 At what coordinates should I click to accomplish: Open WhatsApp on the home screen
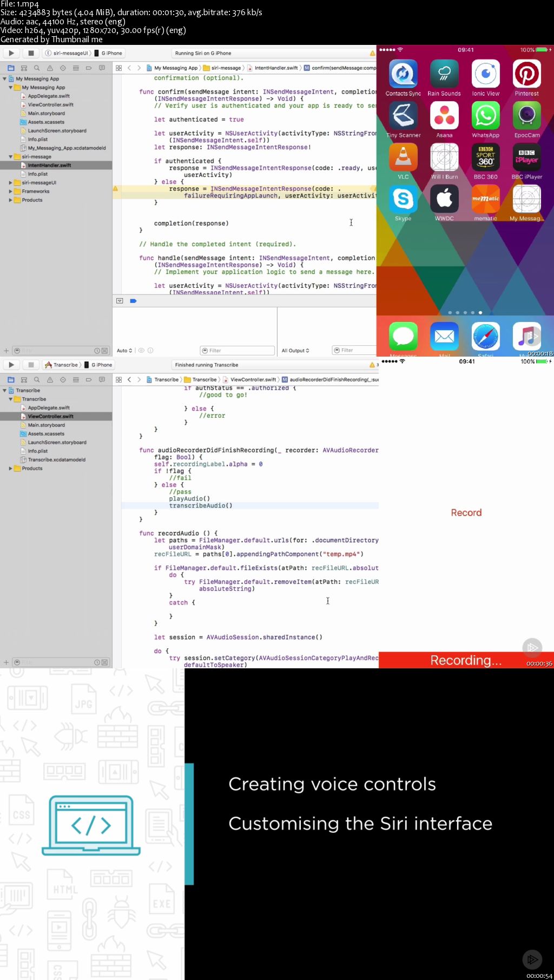point(486,115)
